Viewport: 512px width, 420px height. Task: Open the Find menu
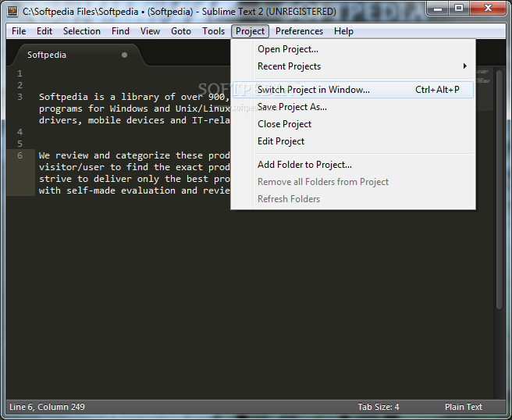[120, 31]
